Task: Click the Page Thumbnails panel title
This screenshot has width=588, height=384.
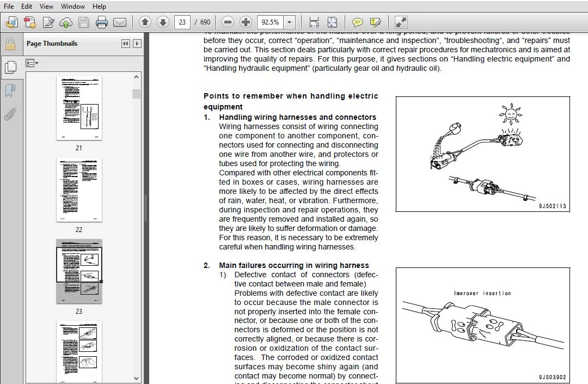Action: click(52, 44)
